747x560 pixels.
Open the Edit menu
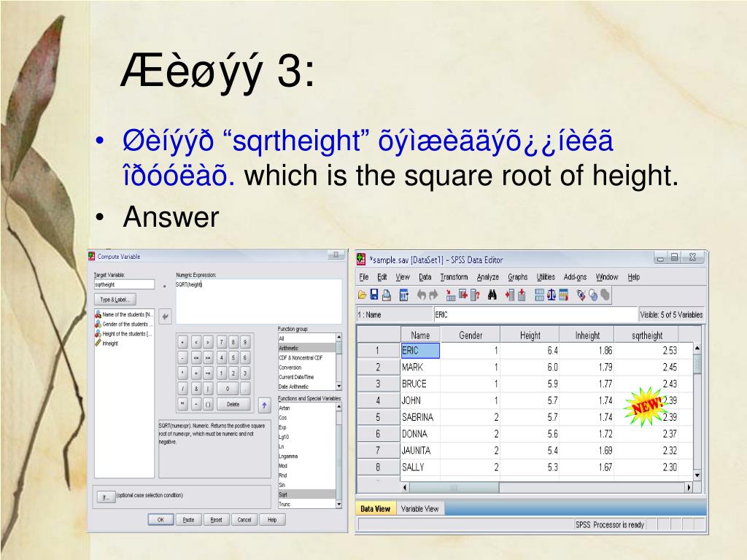pyautogui.click(x=382, y=277)
